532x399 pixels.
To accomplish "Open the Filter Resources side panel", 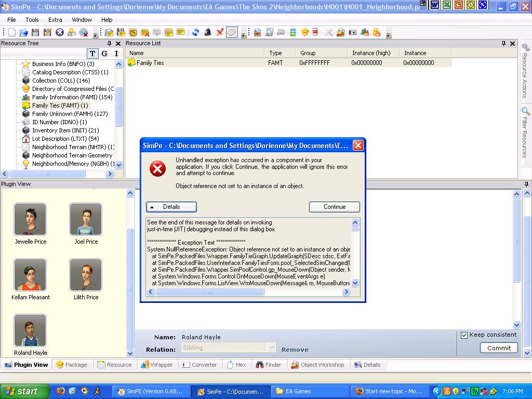I will point(525,132).
